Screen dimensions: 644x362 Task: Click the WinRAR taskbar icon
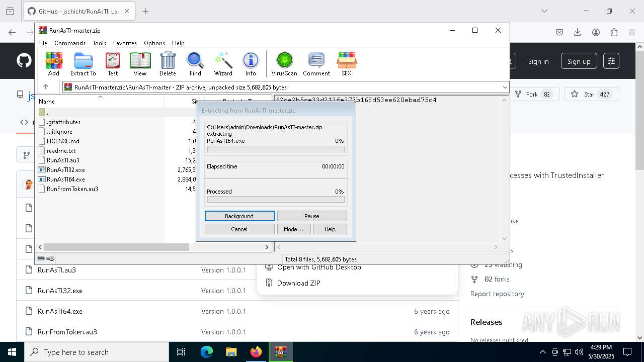click(x=280, y=352)
